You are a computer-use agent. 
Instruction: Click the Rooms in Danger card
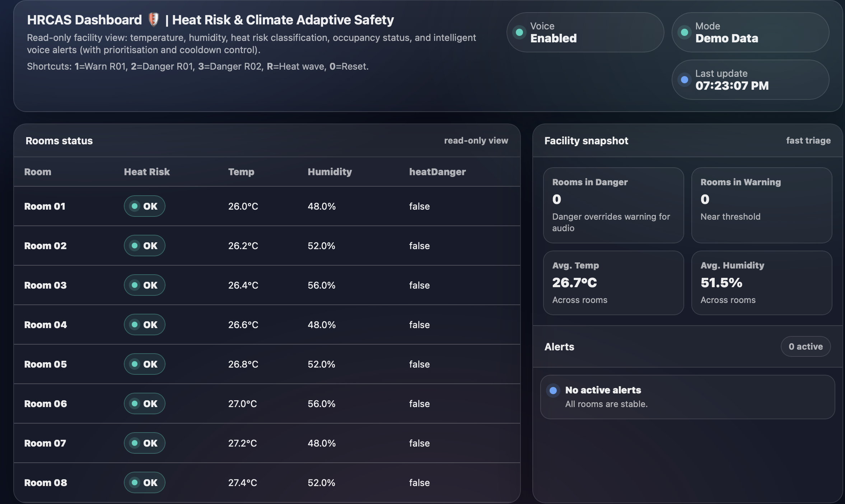pyautogui.click(x=613, y=205)
